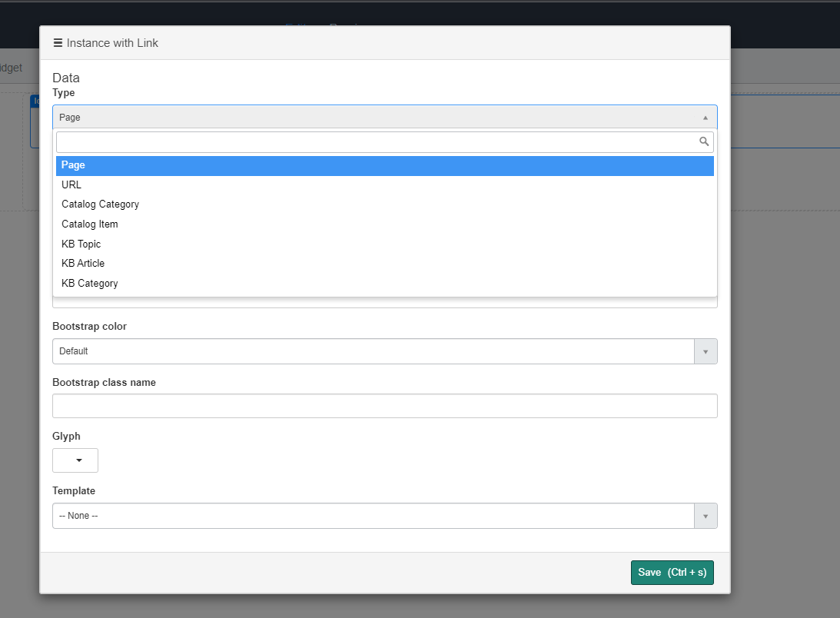Click the Bootstrap class name input field

[384, 406]
